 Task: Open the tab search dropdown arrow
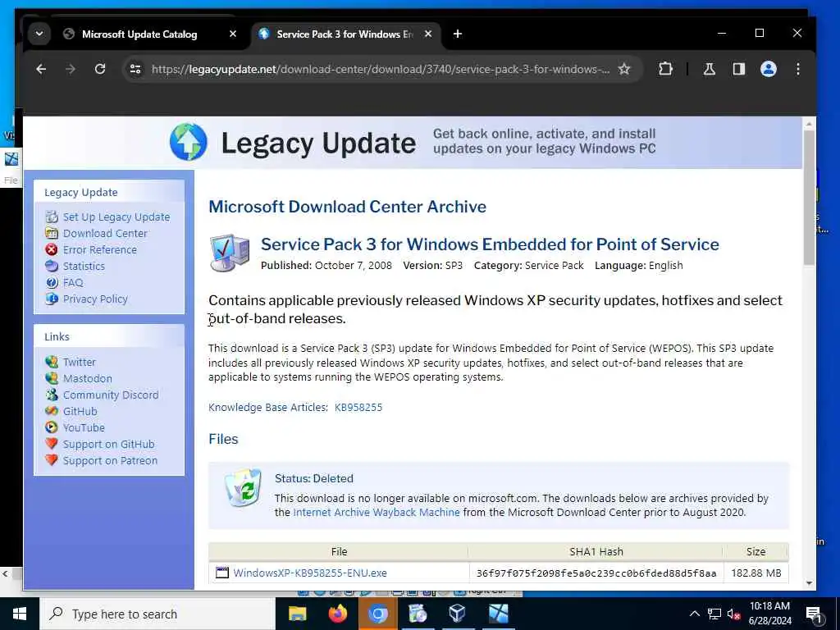39,34
